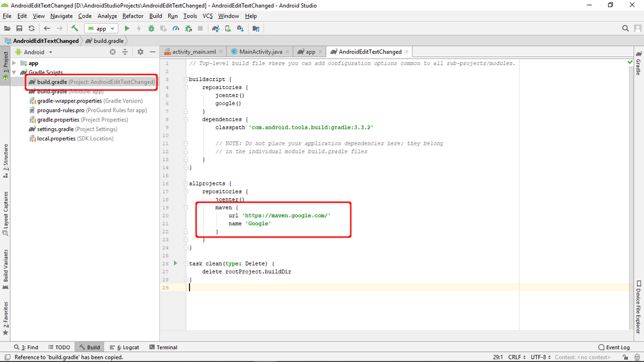
Task: Open the Terminal tool window
Action: point(163,347)
